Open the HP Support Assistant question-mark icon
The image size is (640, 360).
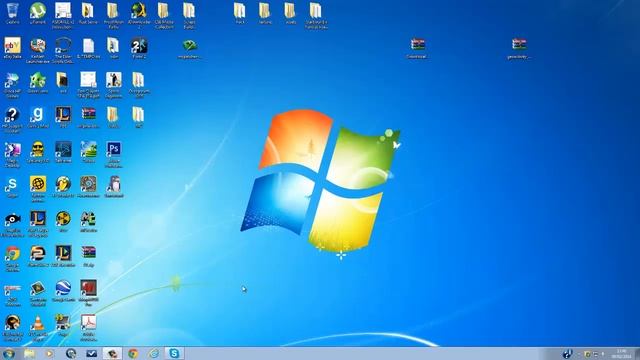coord(12,116)
